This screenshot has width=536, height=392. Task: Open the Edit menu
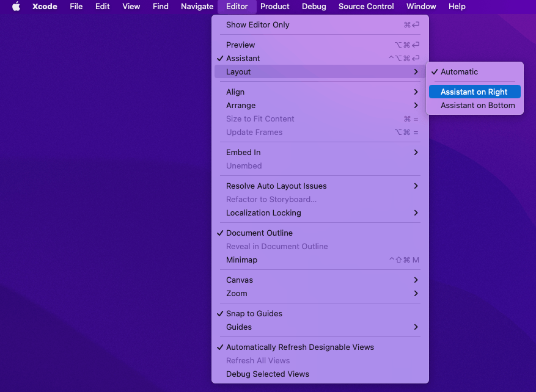pos(103,7)
